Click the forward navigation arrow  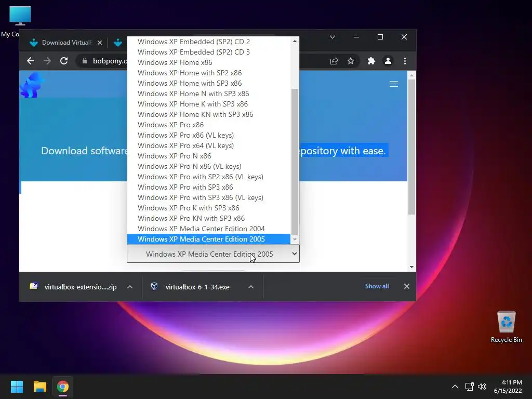click(47, 61)
